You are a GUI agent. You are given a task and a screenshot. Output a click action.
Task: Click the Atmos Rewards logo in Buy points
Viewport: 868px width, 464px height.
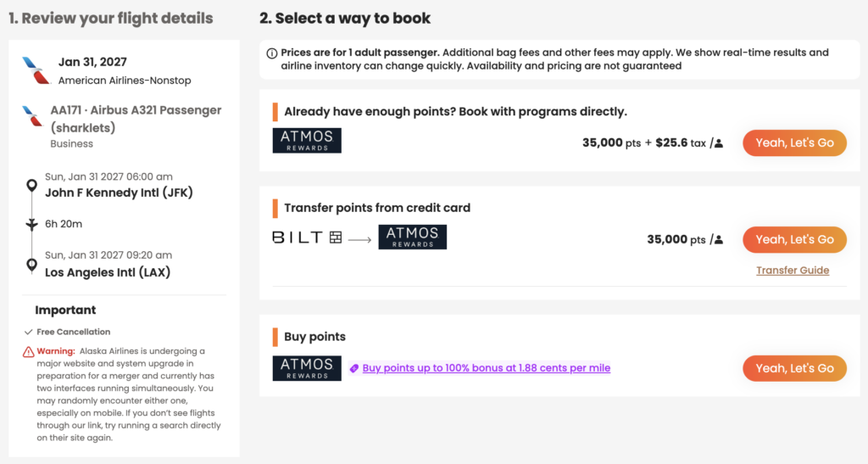point(307,368)
